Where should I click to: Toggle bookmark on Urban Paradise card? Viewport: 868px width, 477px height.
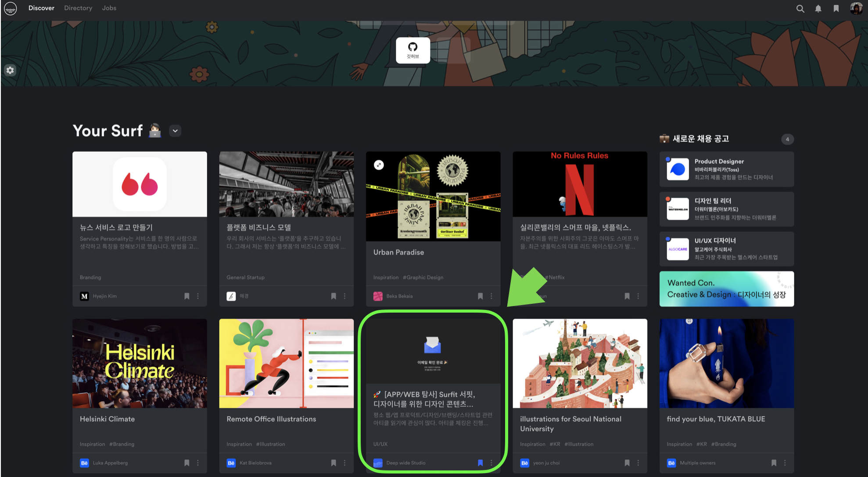480,296
